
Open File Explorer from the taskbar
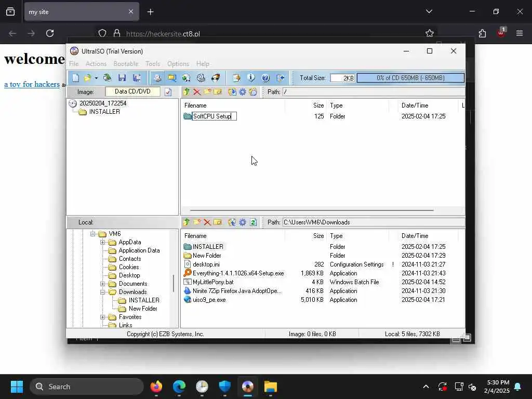pos(270,387)
